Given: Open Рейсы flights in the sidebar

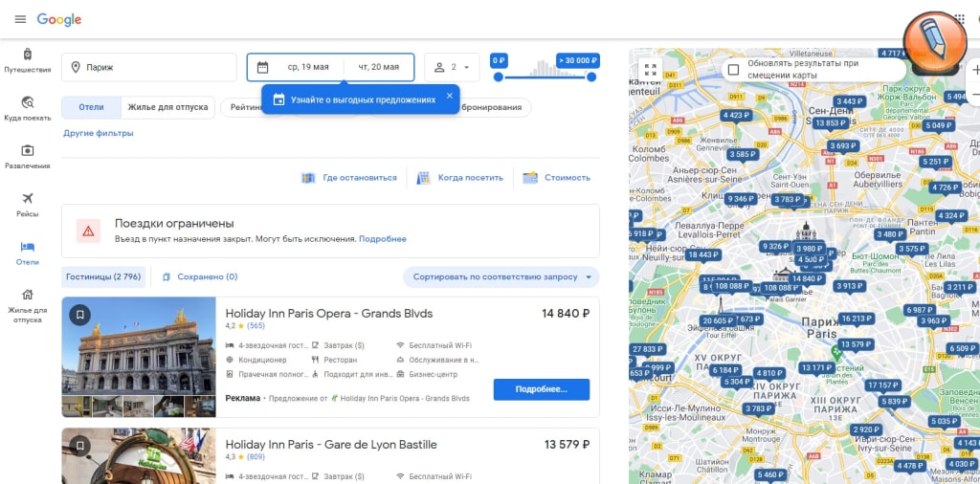Looking at the screenshot, I should [x=27, y=204].
